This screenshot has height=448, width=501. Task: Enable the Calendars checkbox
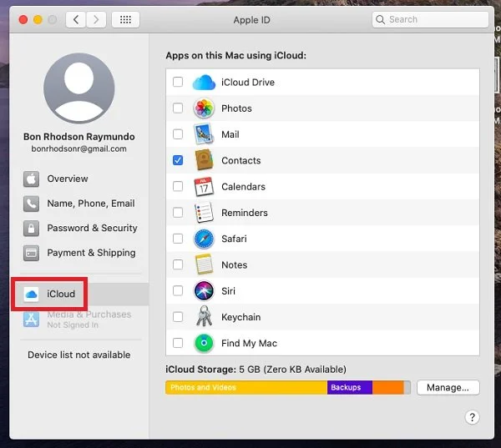[178, 186]
